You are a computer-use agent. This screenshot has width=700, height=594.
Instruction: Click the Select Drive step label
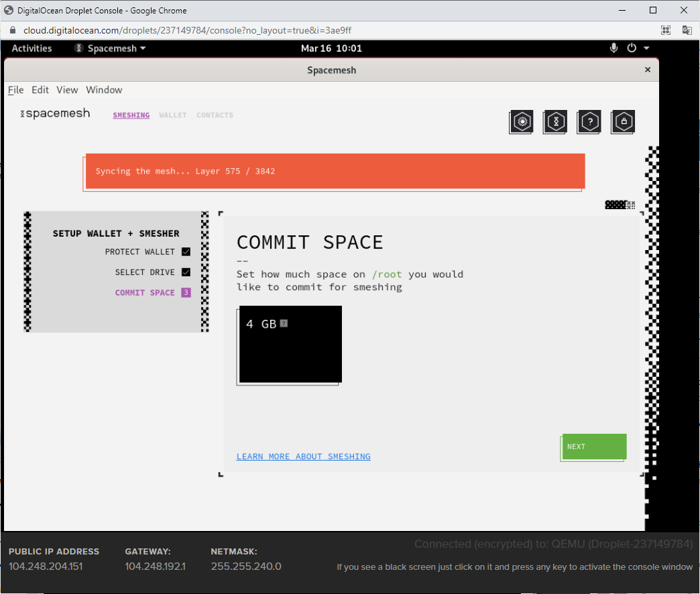(145, 272)
